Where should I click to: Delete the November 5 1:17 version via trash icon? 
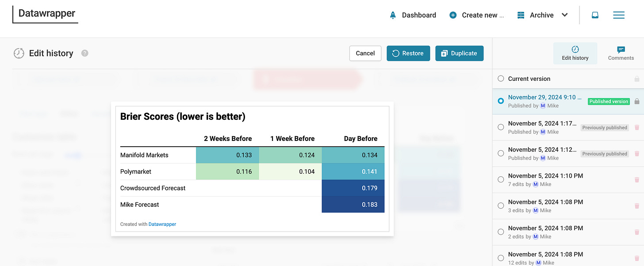(637, 127)
